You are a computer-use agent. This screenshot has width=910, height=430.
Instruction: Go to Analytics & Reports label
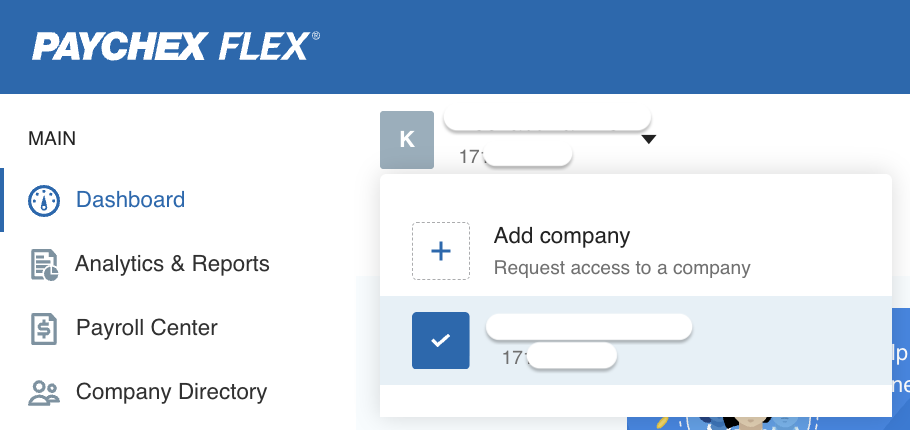(172, 264)
